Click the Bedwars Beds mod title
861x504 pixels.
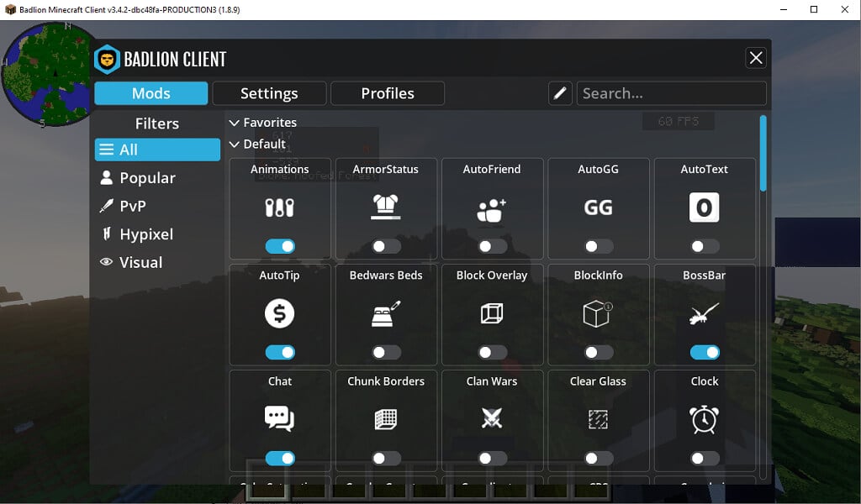click(386, 276)
